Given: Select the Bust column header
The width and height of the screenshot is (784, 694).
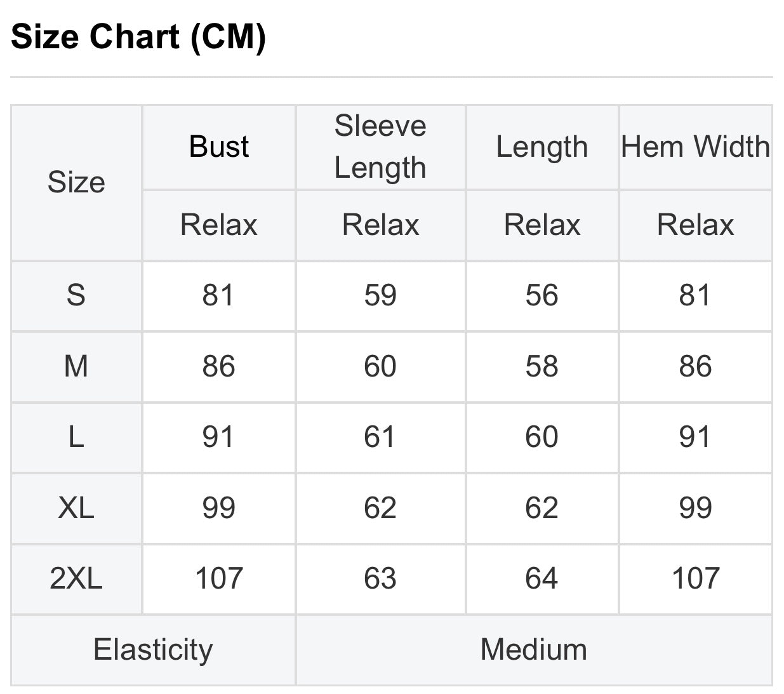Looking at the screenshot, I should pyautogui.click(x=219, y=147).
